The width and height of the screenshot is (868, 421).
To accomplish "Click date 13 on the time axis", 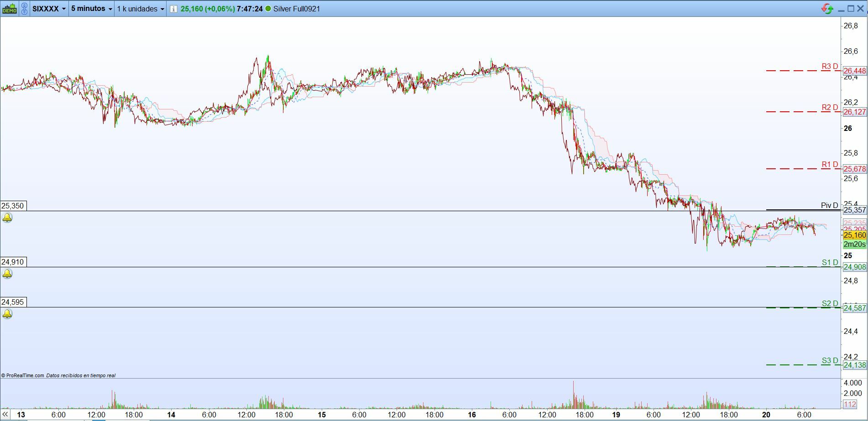I will click(21, 415).
